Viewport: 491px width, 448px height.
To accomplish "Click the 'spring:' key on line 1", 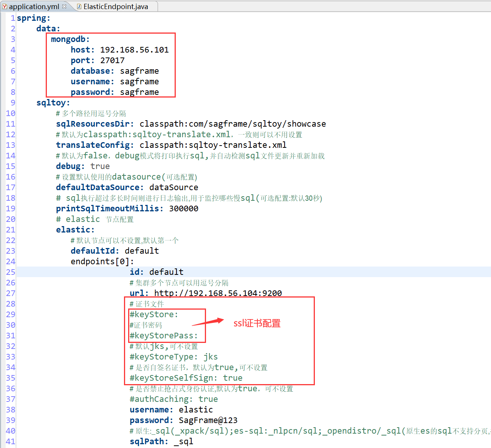I will 34,18.
